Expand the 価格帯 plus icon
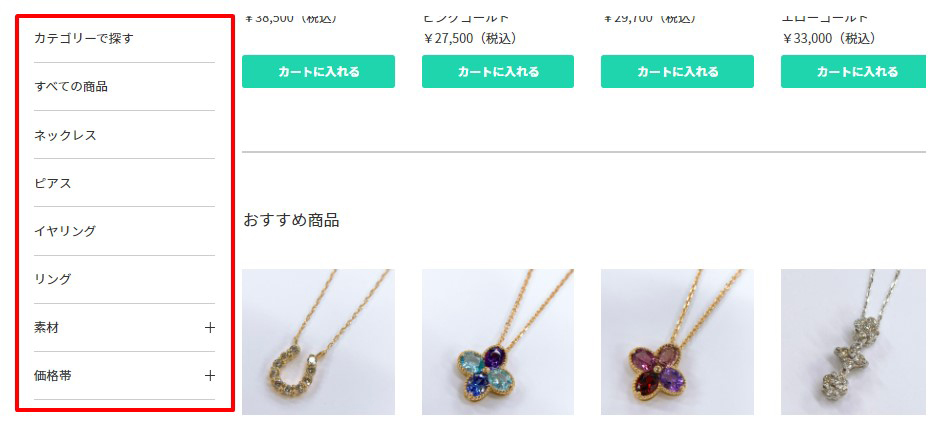Image resolution: width=941 pixels, height=429 pixels. pyautogui.click(x=209, y=376)
